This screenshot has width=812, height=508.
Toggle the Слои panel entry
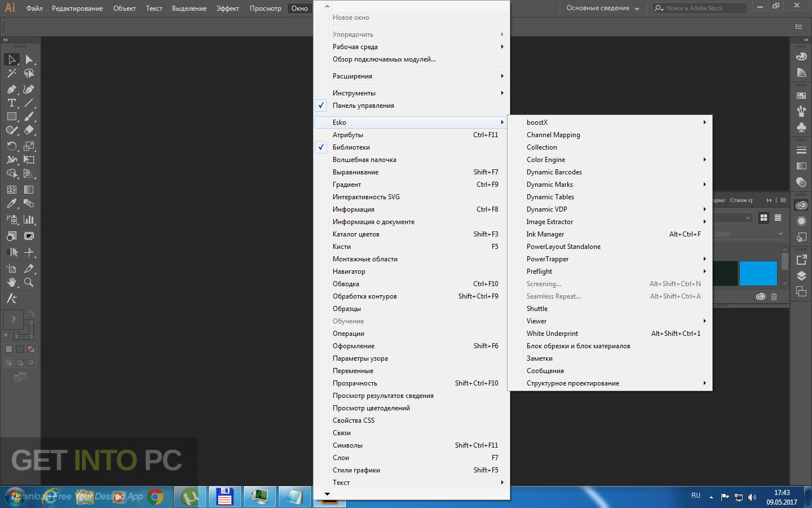(341, 458)
